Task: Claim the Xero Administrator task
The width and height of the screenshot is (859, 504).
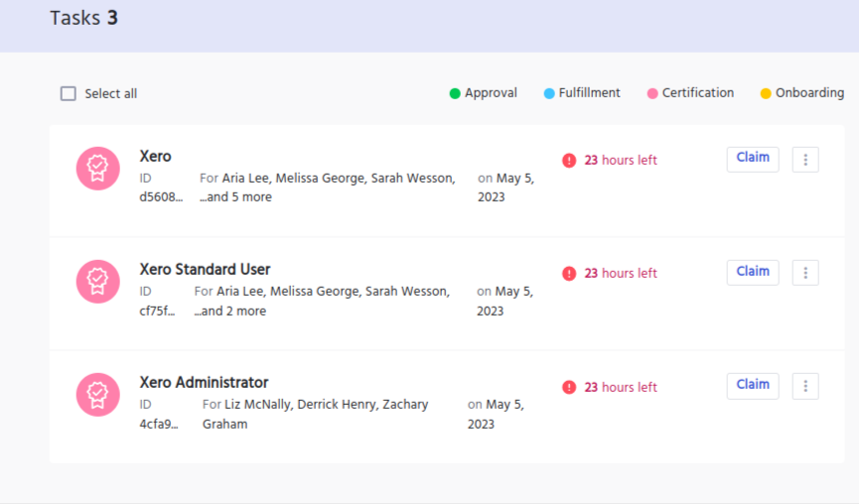Action: (x=753, y=385)
